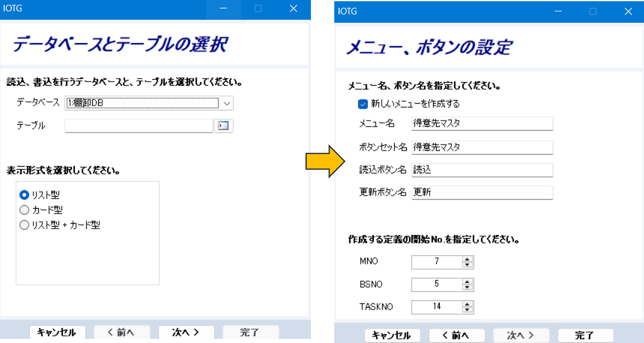Screen dimensions: 644x343
Task: Increase the TASKNO value with up arrow
Action: (468, 304)
